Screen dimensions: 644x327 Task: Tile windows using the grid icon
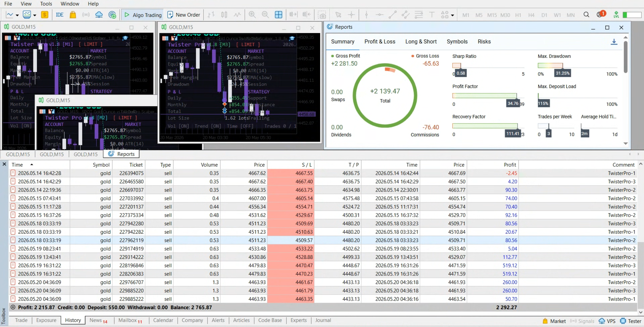point(279,15)
